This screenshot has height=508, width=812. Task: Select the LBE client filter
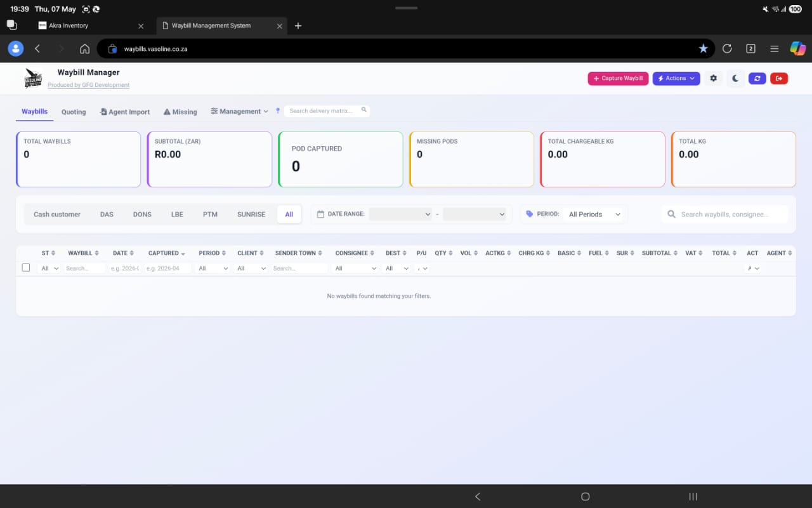[177, 214]
